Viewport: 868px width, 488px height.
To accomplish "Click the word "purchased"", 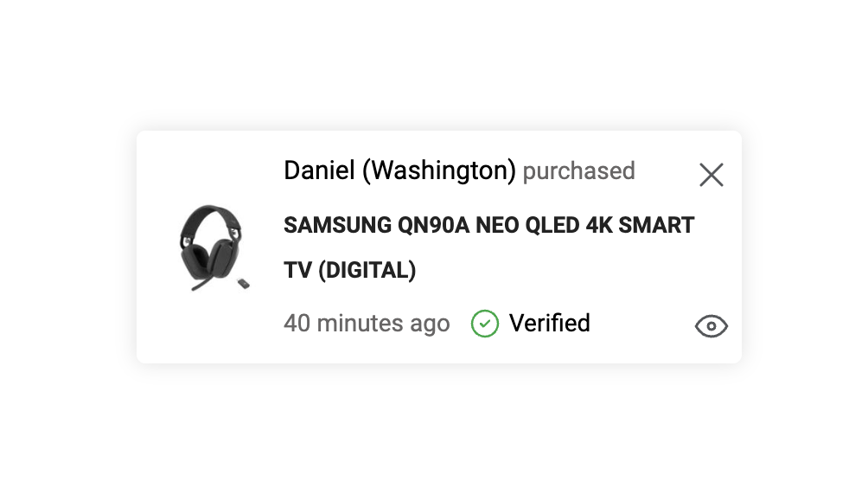I will tap(578, 170).
